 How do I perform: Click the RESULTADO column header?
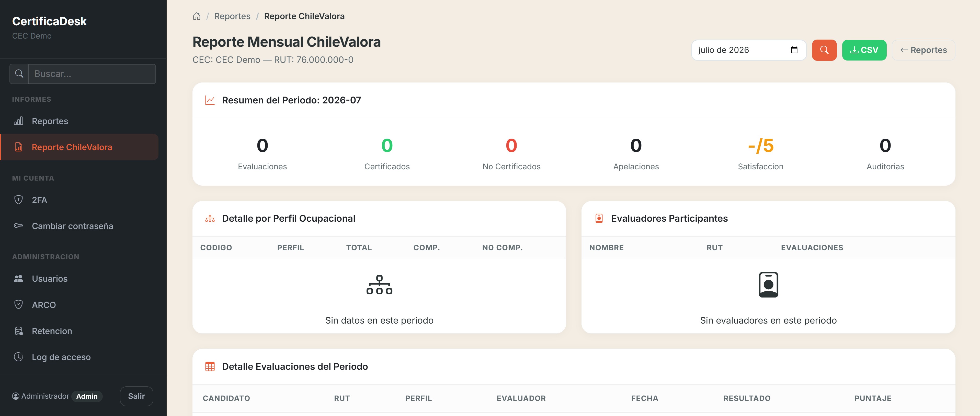(x=747, y=399)
